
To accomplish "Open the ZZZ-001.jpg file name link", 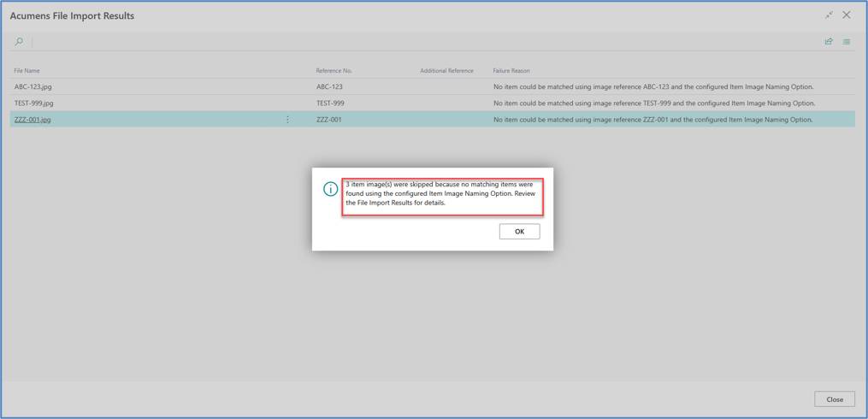I will 32,119.
